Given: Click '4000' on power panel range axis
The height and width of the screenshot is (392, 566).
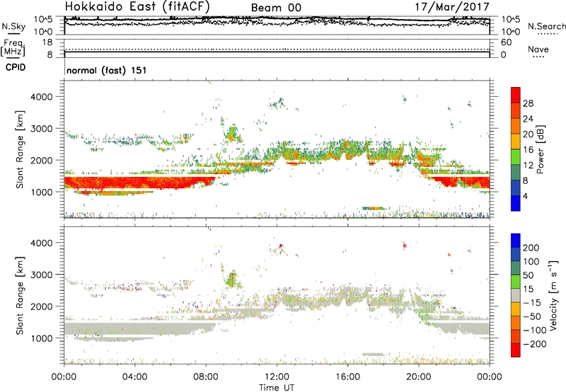Looking at the screenshot, I should (x=41, y=97).
